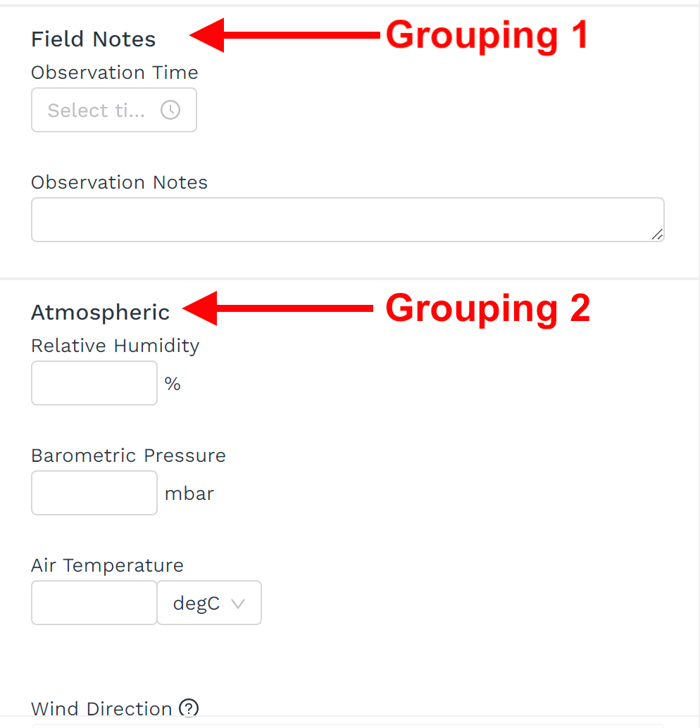Viewport: 700px width, 728px height.
Task: Click the Air Temperature value field
Action: tap(94, 603)
